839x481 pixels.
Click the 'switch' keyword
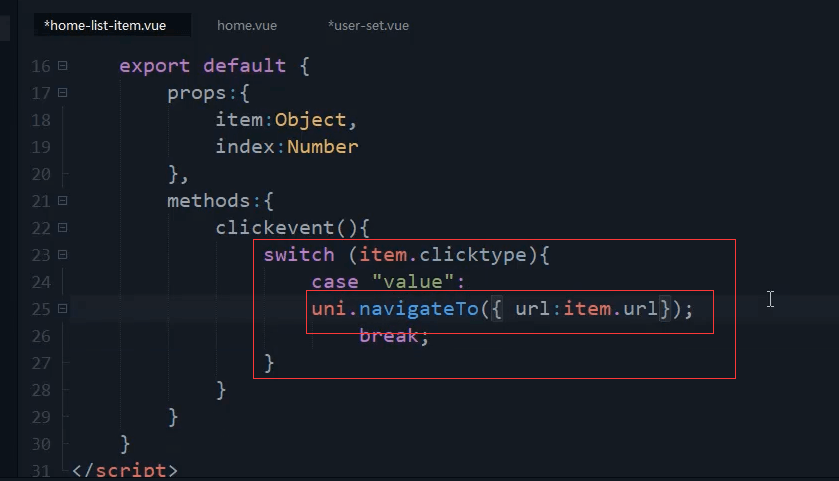tap(299, 255)
